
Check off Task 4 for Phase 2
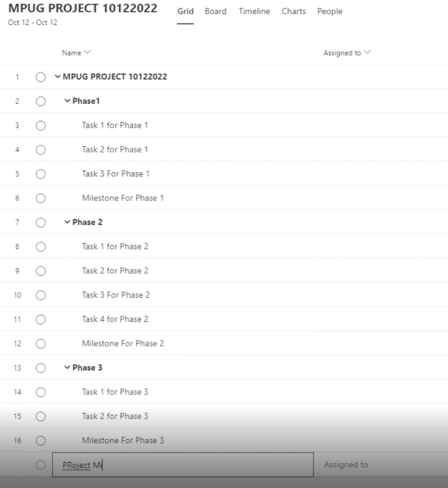point(41,320)
